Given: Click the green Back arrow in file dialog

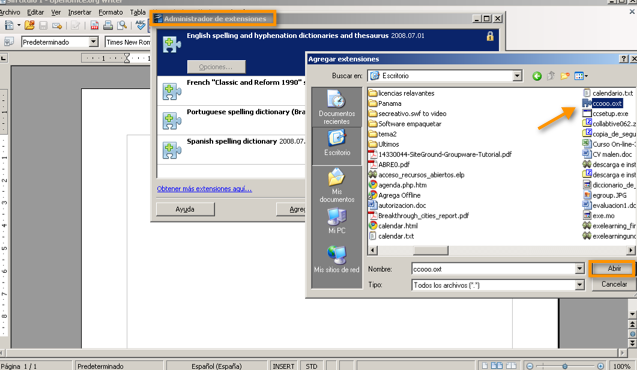Looking at the screenshot, I should pyautogui.click(x=537, y=76).
